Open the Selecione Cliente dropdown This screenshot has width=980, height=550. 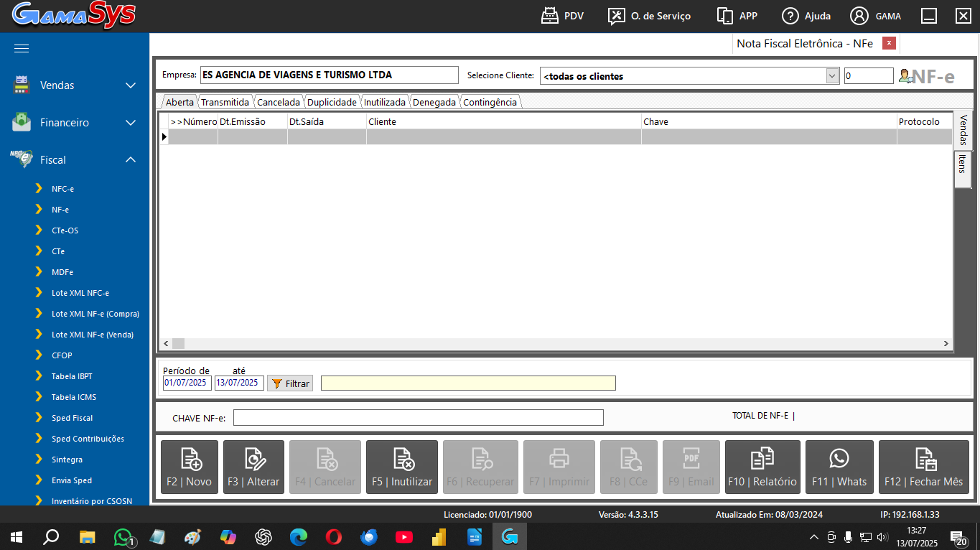(832, 76)
